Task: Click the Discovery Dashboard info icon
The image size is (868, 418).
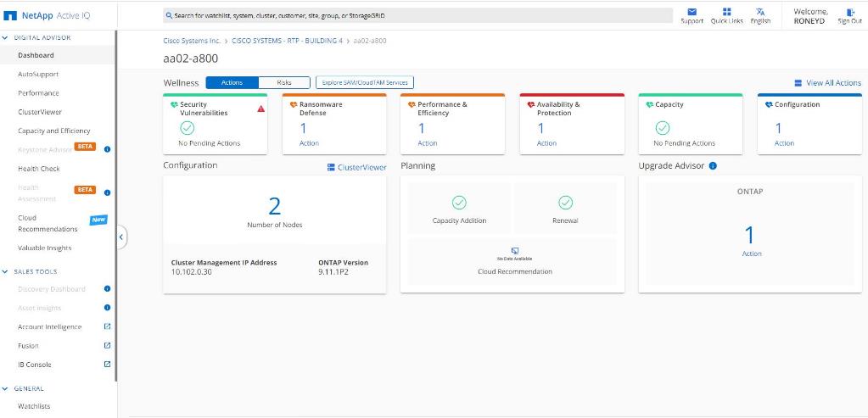Action: (108, 288)
